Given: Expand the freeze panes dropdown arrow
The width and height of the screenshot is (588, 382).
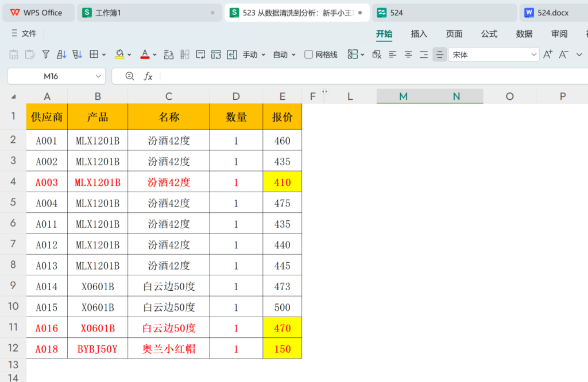Looking at the screenshot, I should (x=363, y=55).
